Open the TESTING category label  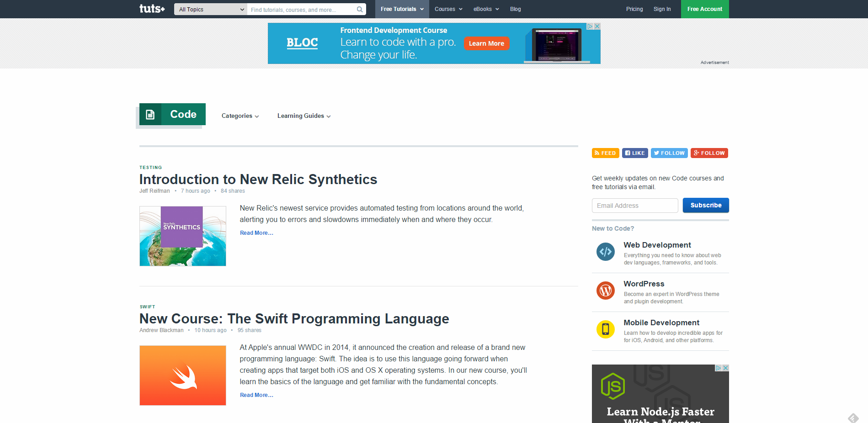click(150, 168)
